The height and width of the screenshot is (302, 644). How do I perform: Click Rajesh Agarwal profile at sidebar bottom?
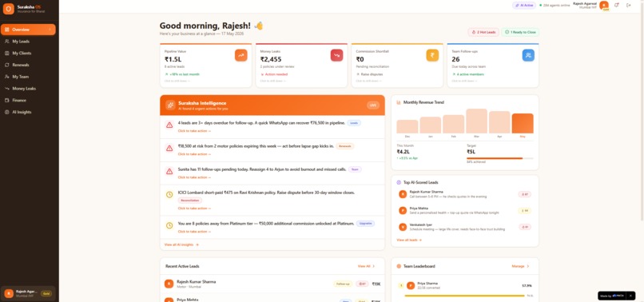tap(28, 293)
